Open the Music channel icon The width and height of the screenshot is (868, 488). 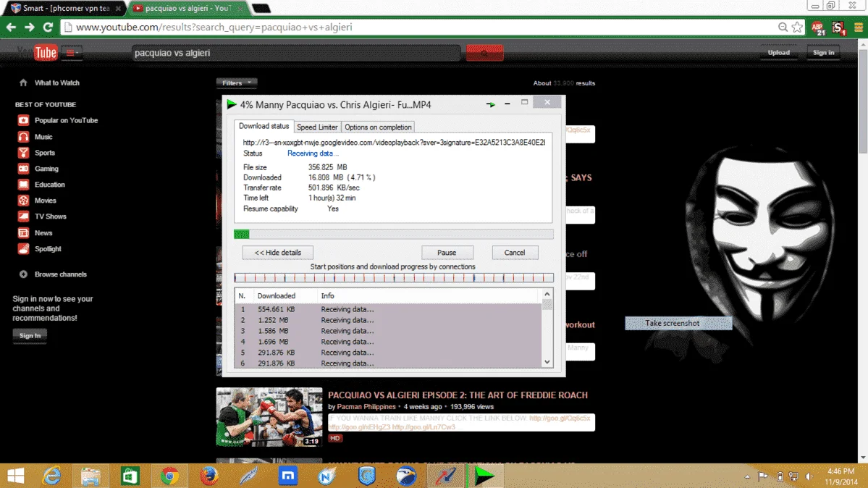[23, 136]
